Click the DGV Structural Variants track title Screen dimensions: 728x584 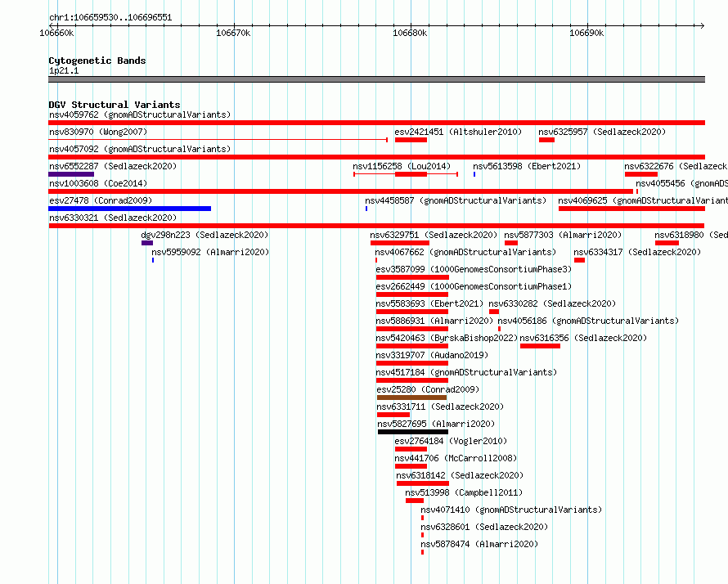pyautogui.click(x=115, y=105)
